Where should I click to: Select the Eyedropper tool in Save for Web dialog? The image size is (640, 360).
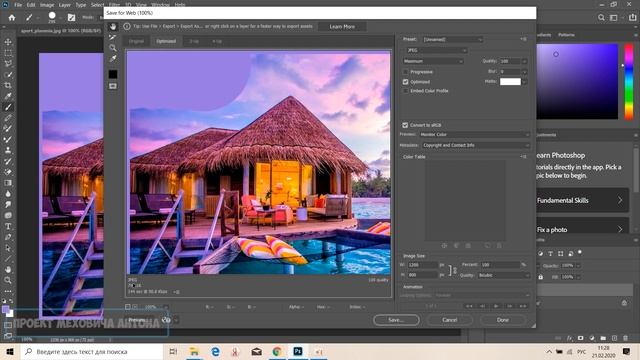tap(113, 59)
